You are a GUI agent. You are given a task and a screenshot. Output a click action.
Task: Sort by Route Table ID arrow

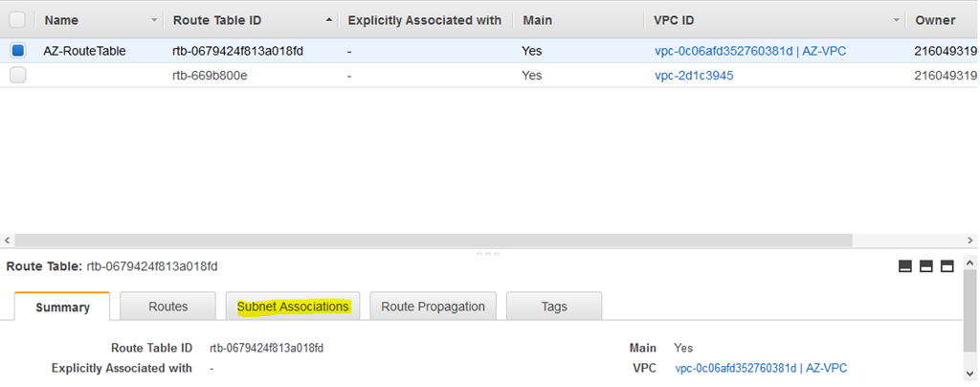pyautogui.click(x=329, y=21)
